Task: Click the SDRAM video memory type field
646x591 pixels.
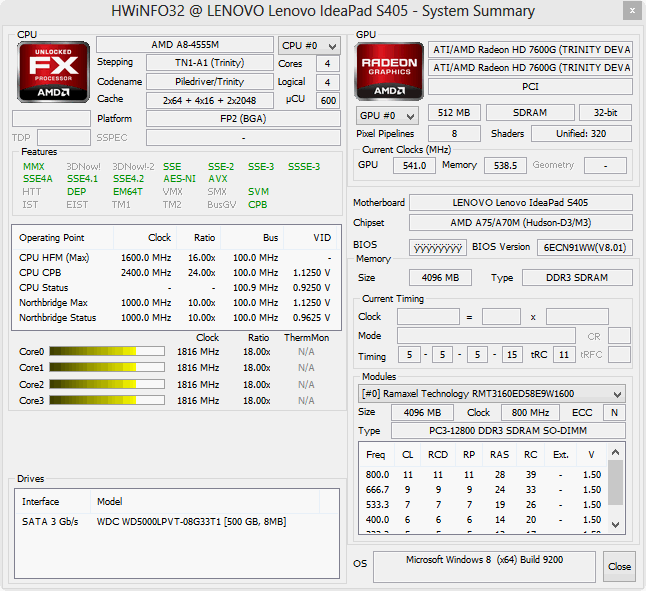Action: (x=530, y=112)
